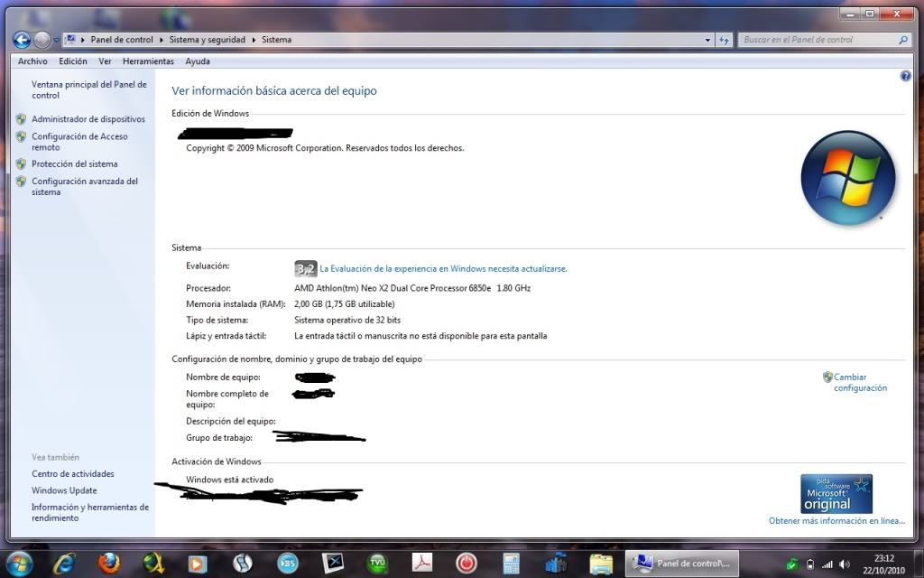
Task: Click the battery tray icon
Action: (x=810, y=564)
